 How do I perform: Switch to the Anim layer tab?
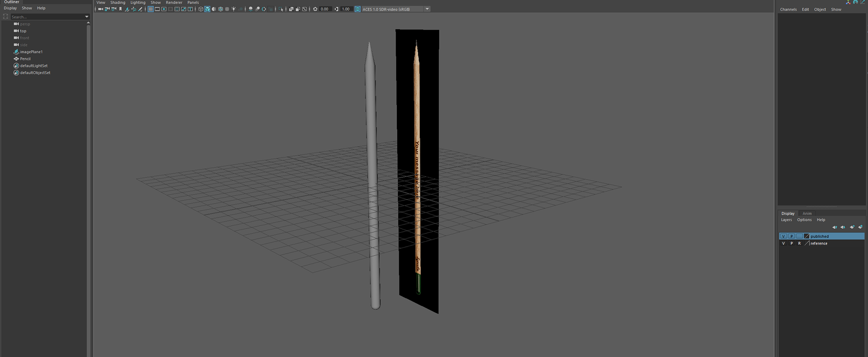coord(807,214)
